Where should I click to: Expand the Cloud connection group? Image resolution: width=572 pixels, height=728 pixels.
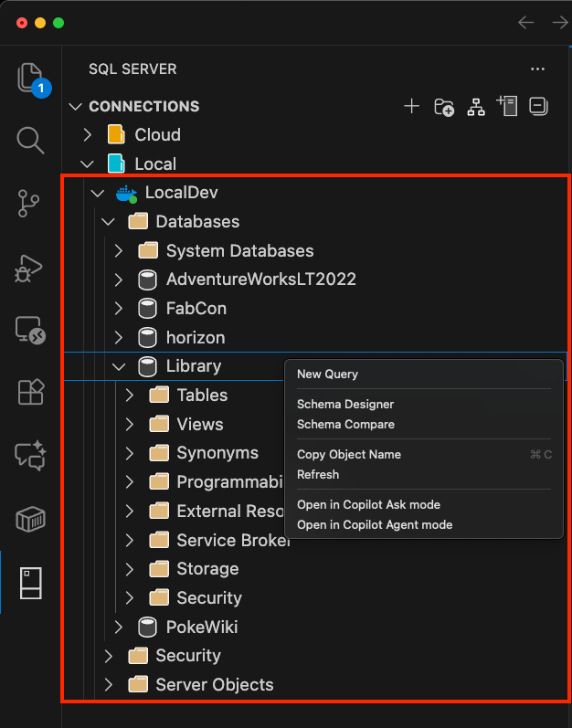click(88, 135)
